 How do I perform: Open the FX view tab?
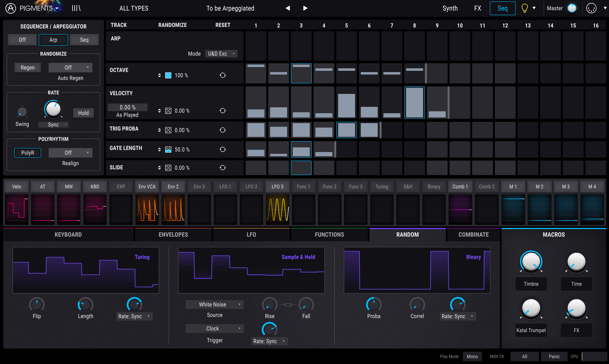(x=477, y=8)
